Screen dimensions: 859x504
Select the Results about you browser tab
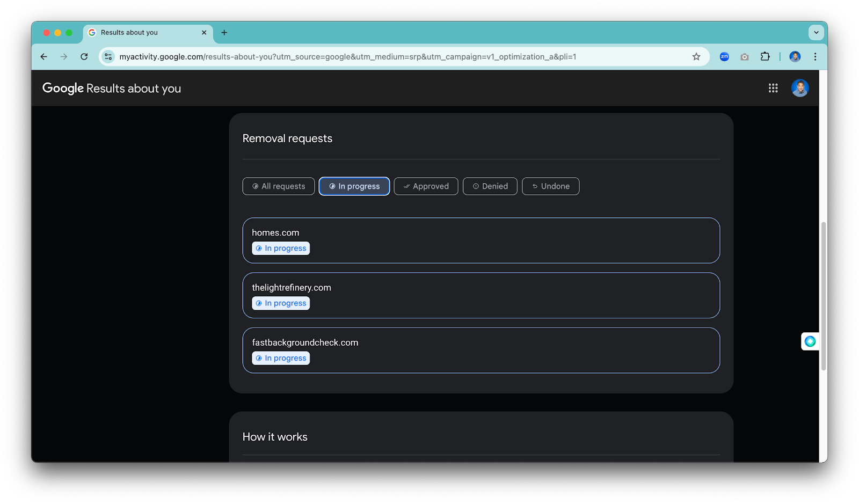[148, 32]
